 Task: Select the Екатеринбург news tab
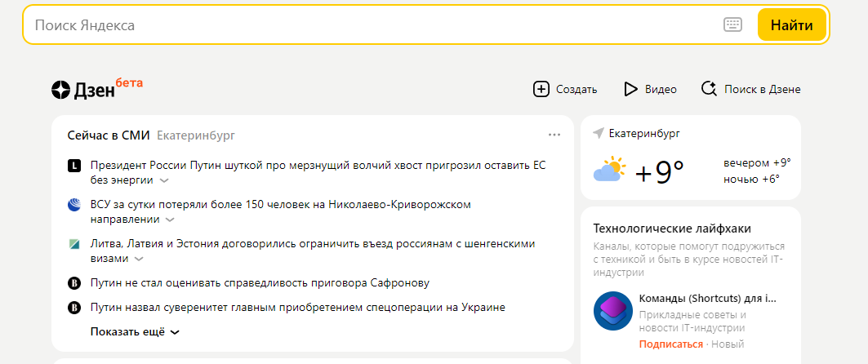(x=196, y=135)
